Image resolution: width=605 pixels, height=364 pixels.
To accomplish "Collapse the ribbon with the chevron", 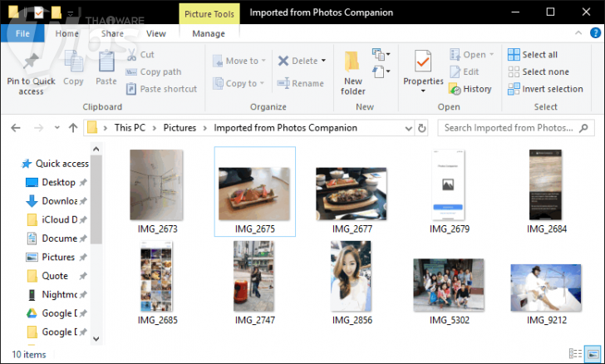I will (x=578, y=33).
